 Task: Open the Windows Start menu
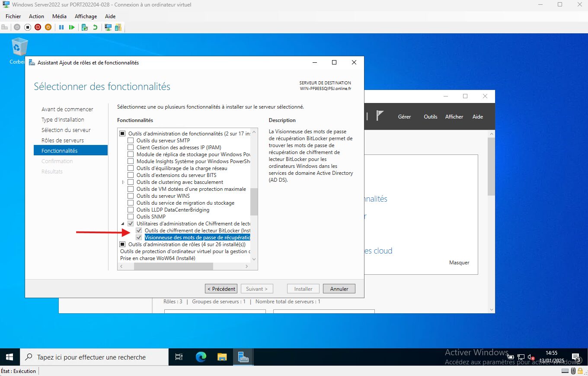(x=10, y=357)
